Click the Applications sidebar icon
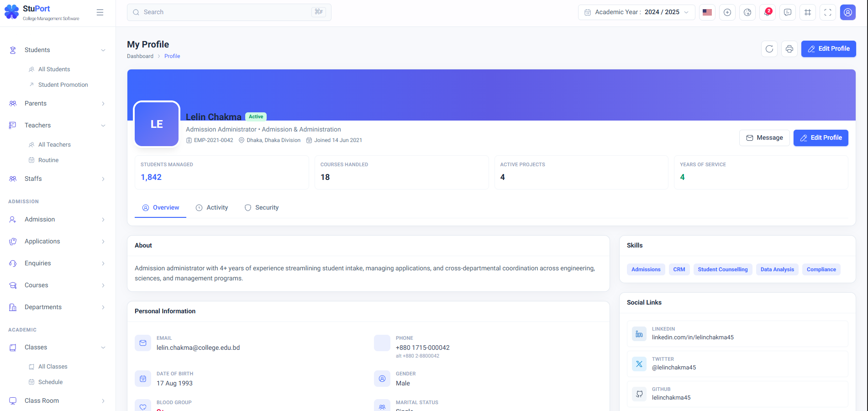 [x=13, y=242]
